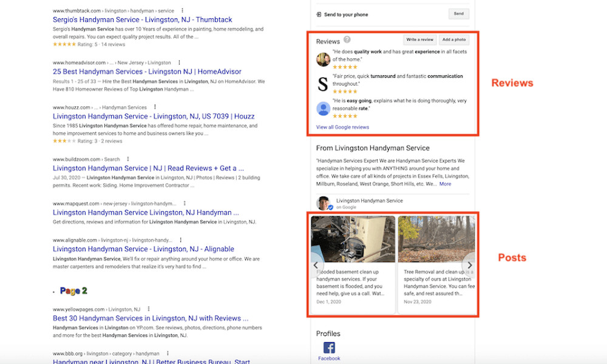Click the 'Dec 1, 2020' post date

(x=328, y=302)
